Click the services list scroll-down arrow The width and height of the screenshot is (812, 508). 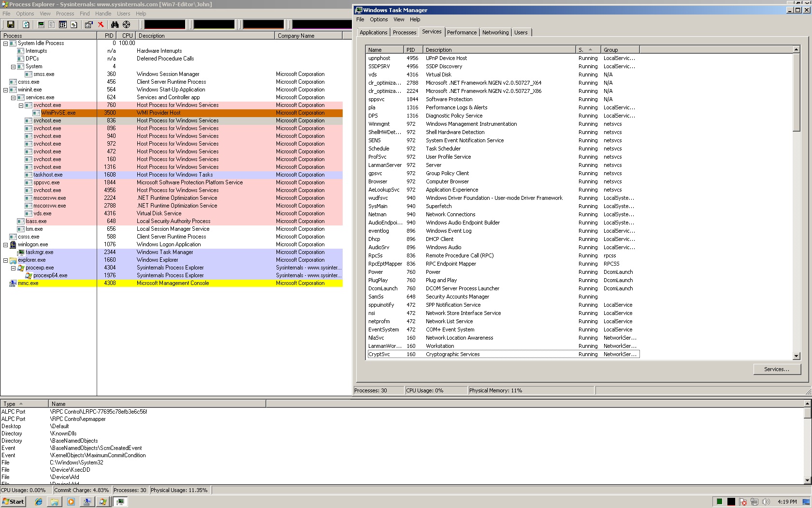(796, 356)
